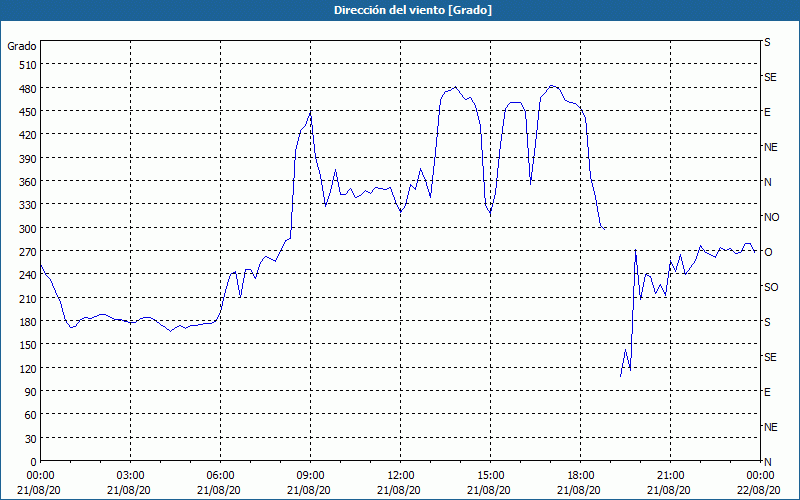Click the 00:00 label above 21/08/20
The image size is (800, 500).
40,476
